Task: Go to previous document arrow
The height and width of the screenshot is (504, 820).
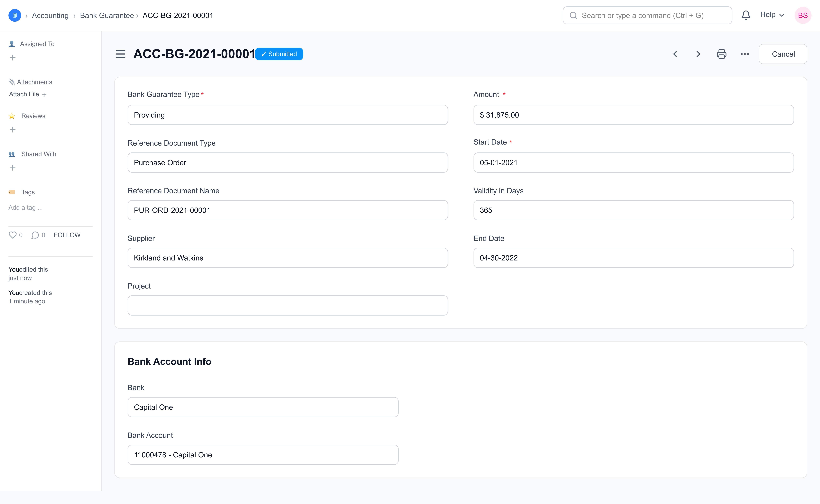Action: [675, 54]
